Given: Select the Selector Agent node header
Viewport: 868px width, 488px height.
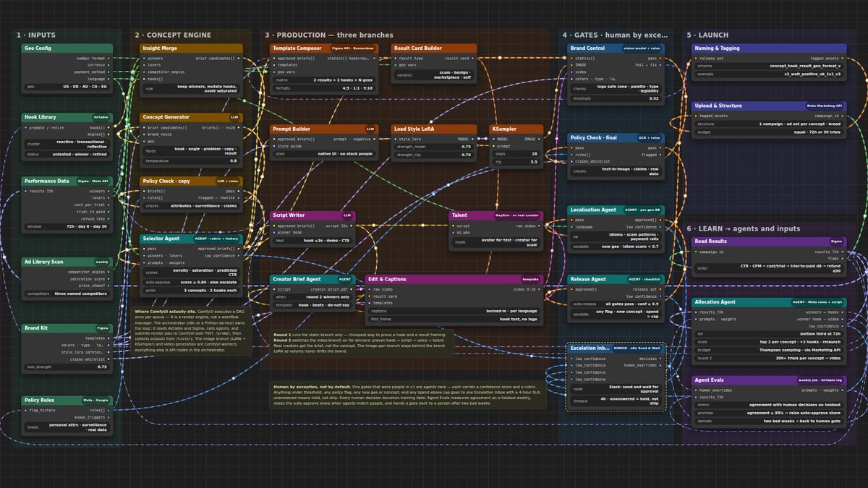Looking at the screenshot, I should coord(192,238).
